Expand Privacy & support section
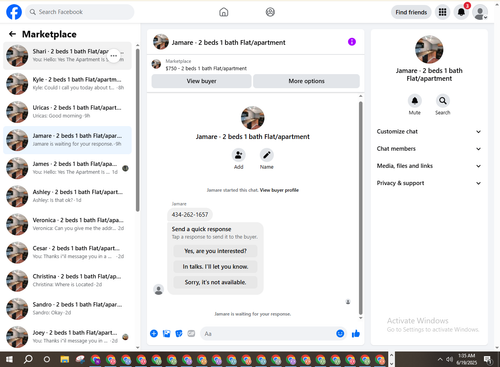 [x=429, y=183]
